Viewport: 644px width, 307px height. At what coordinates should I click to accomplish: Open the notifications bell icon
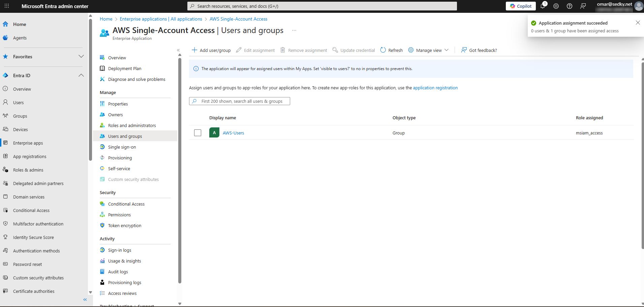click(x=543, y=6)
